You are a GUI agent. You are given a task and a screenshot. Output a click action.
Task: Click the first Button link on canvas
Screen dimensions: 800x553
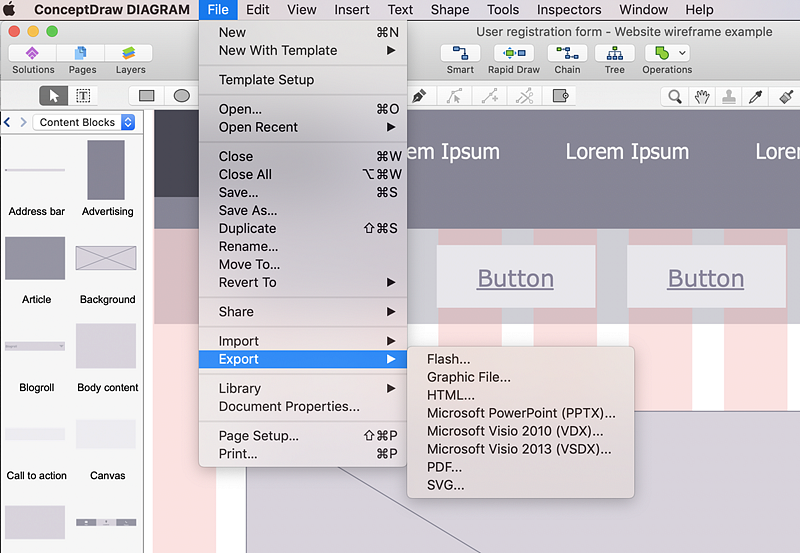515,279
